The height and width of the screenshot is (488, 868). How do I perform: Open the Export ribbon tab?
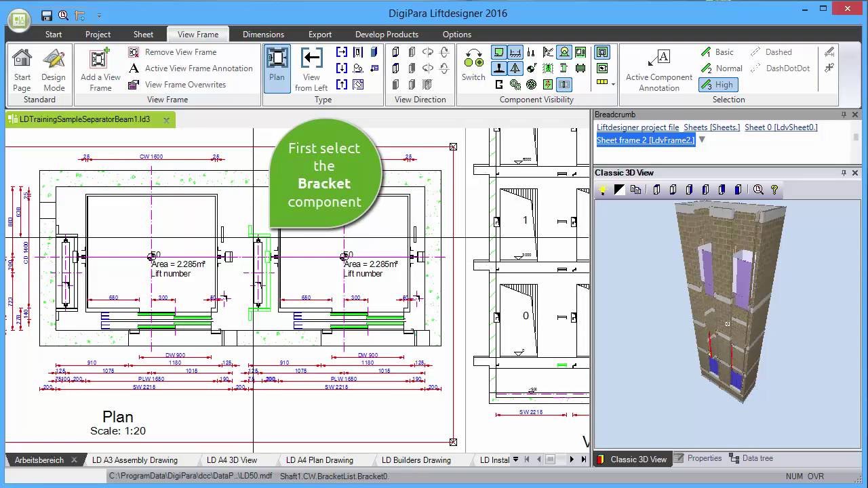pos(320,35)
